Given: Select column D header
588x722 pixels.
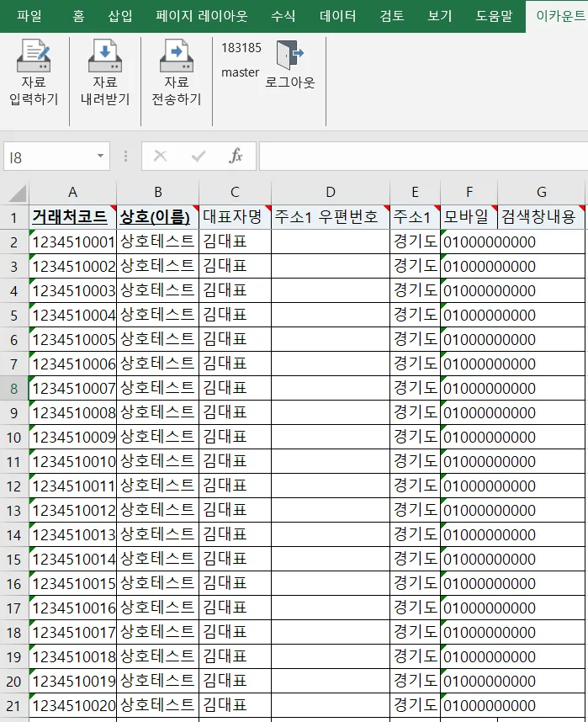Looking at the screenshot, I should (331, 192).
